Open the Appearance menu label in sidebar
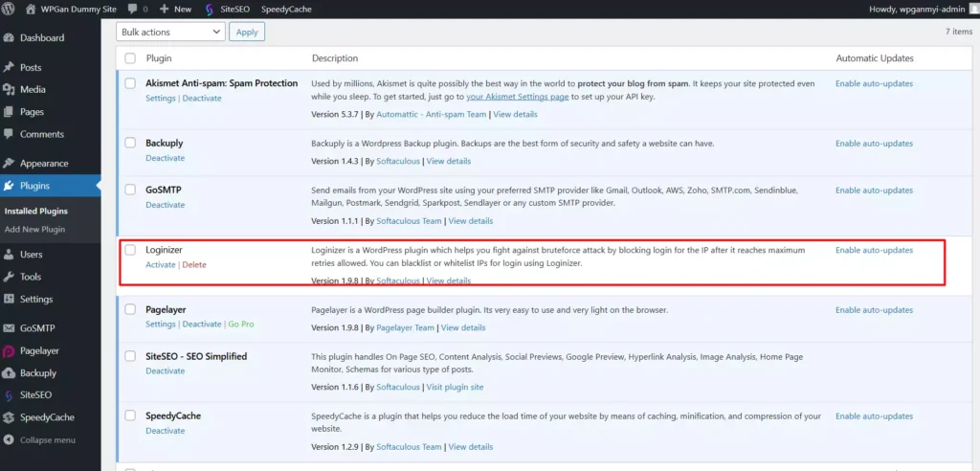980x471 pixels. click(44, 164)
